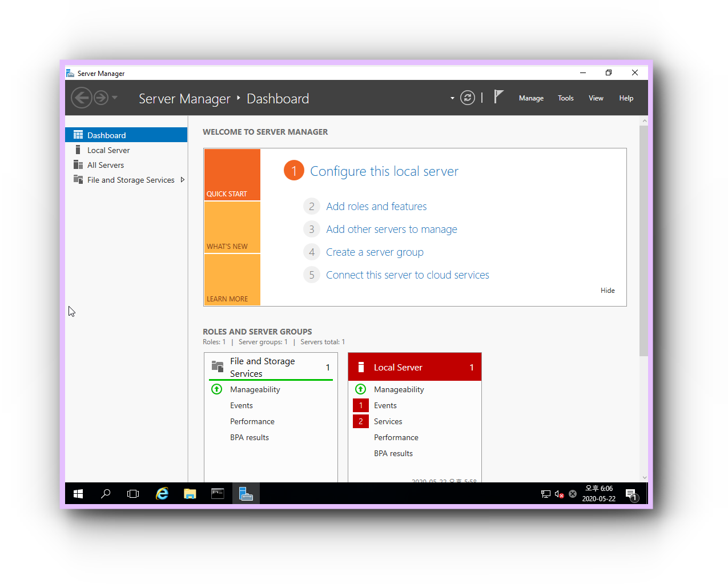Expand the File and Storage Services arrow
The height and width of the screenshot is (584, 728).
click(x=182, y=179)
